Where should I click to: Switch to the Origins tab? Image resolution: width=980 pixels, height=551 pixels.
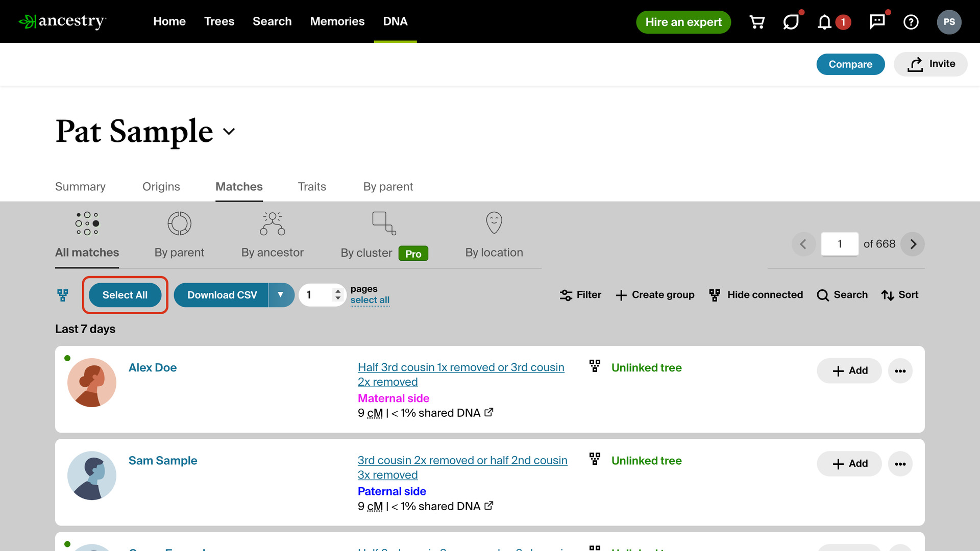(161, 187)
